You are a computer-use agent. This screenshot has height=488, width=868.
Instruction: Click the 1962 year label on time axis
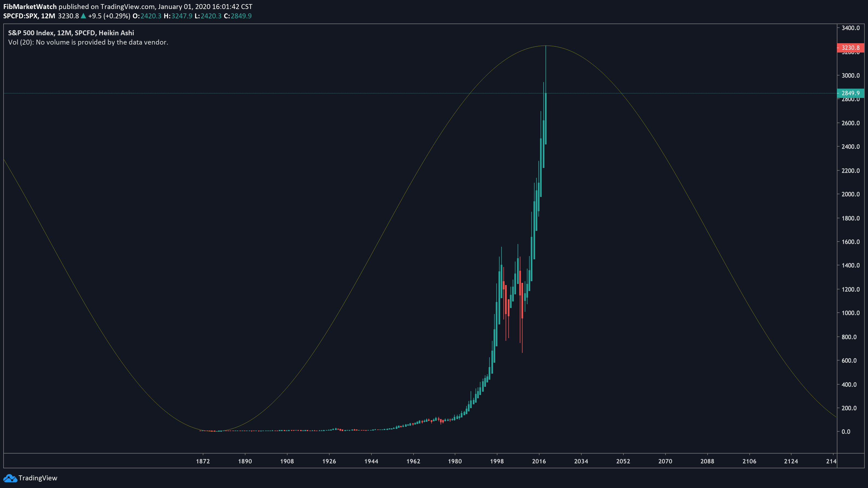point(413,461)
